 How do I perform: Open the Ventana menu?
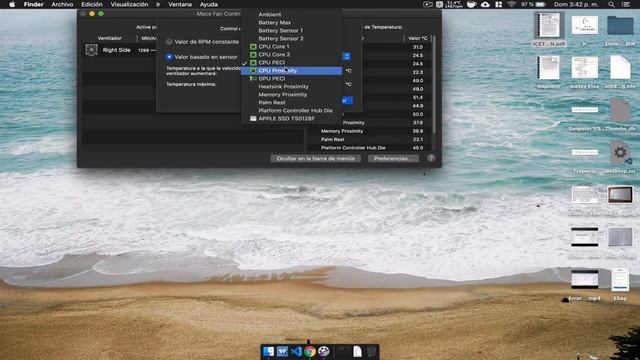[180, 4]
